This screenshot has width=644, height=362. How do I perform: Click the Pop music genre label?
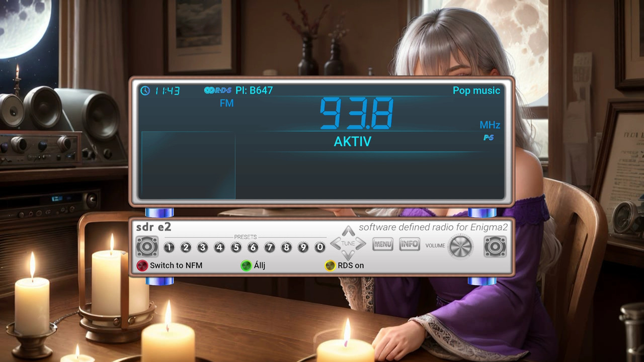(476, 90)
